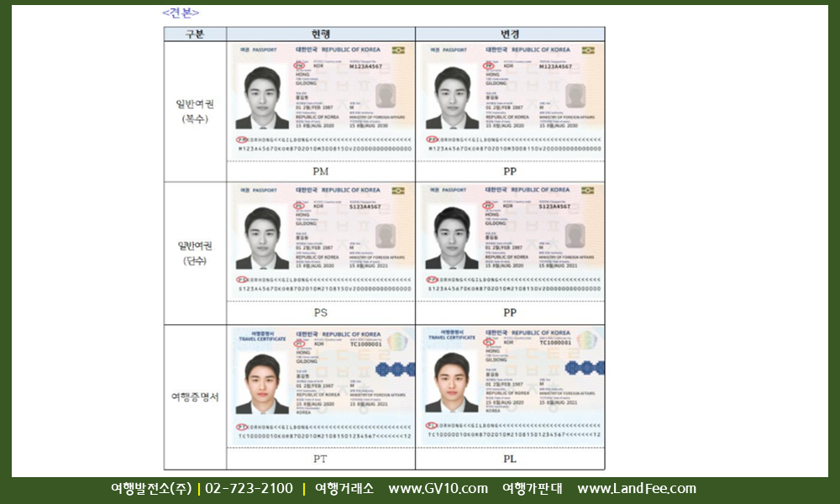
Task: Click the 변경 column header
Action: coord(510,34)
